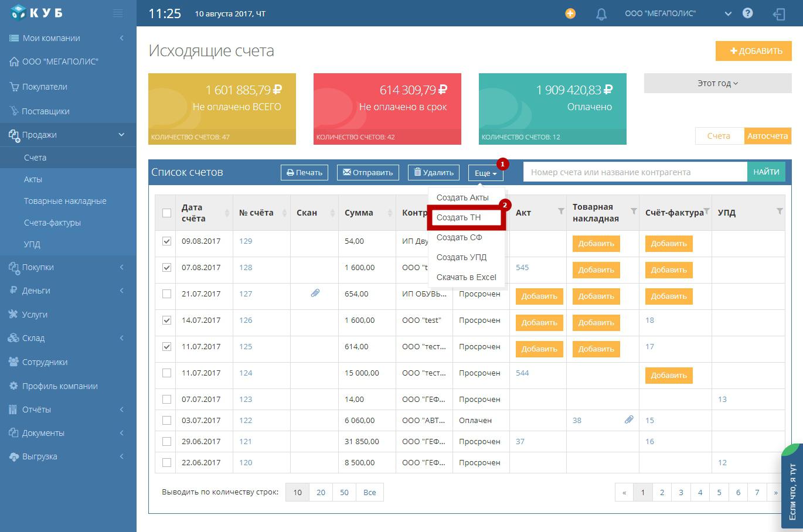Sort by № счёта arrows
803x532 pixels.
284,213
